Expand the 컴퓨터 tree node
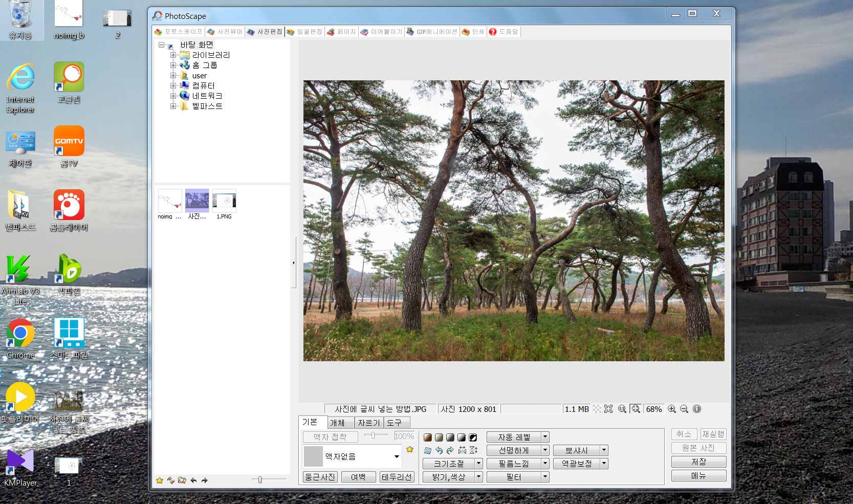 173,85
